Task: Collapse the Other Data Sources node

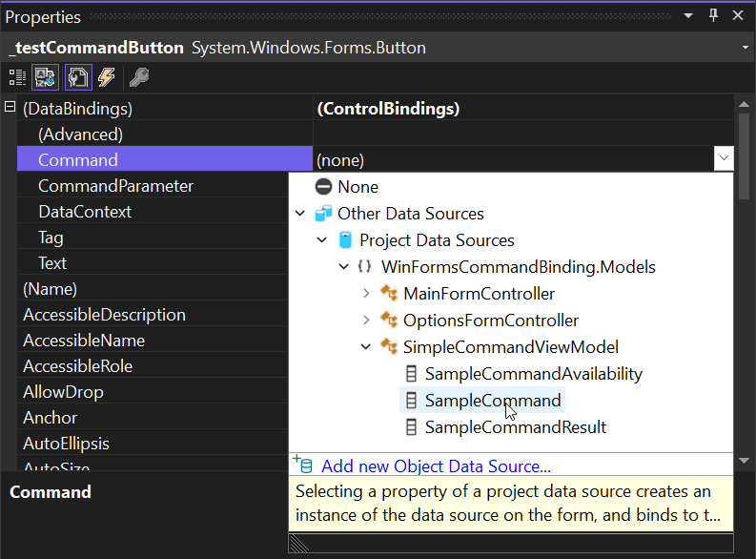Action: pyautogui.click(x=300, y=213)
